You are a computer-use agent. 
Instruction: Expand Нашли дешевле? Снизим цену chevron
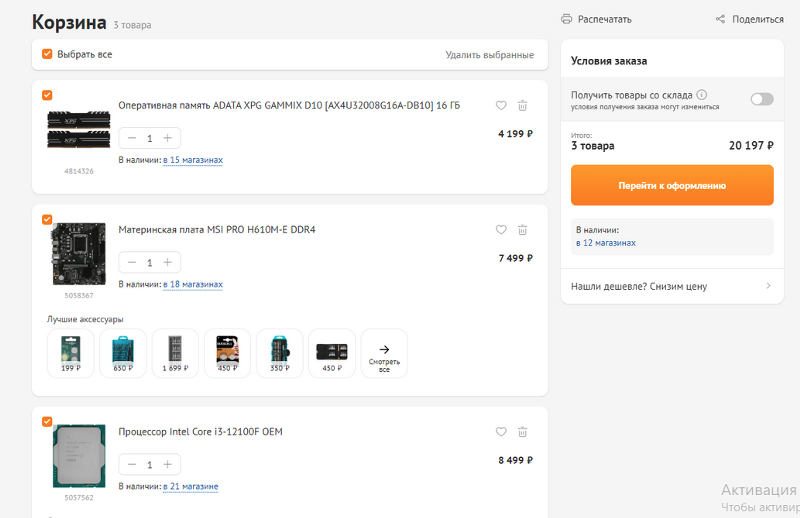tap(768, 286)
